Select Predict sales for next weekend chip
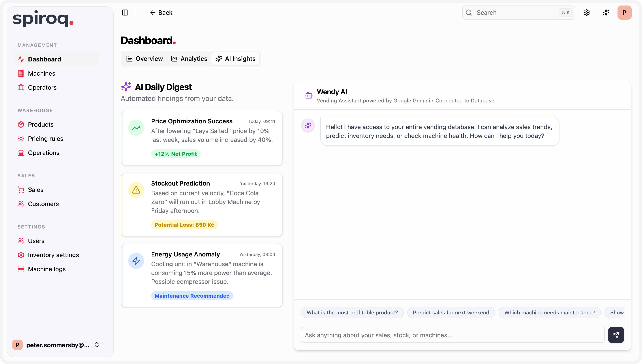 (451, 312)
